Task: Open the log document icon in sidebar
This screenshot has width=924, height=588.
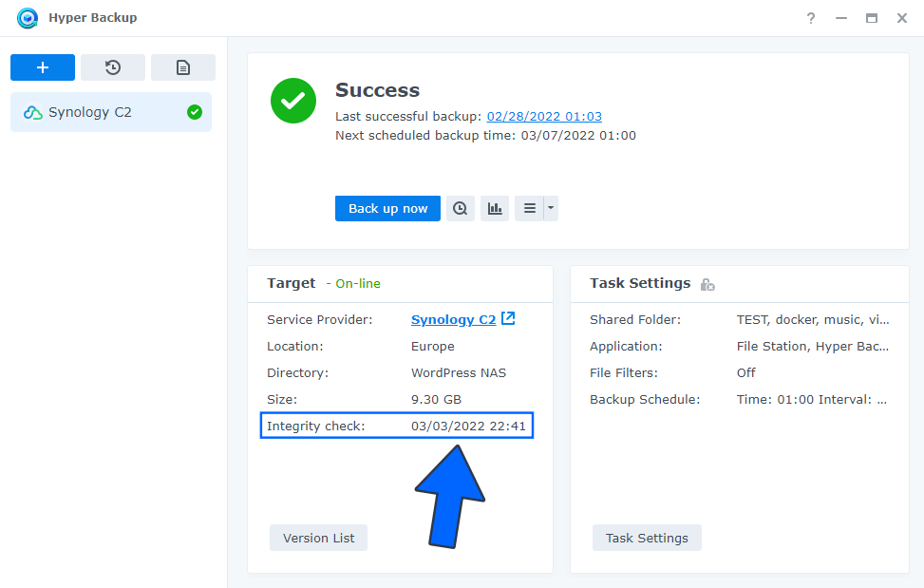Action: point(183,67)
